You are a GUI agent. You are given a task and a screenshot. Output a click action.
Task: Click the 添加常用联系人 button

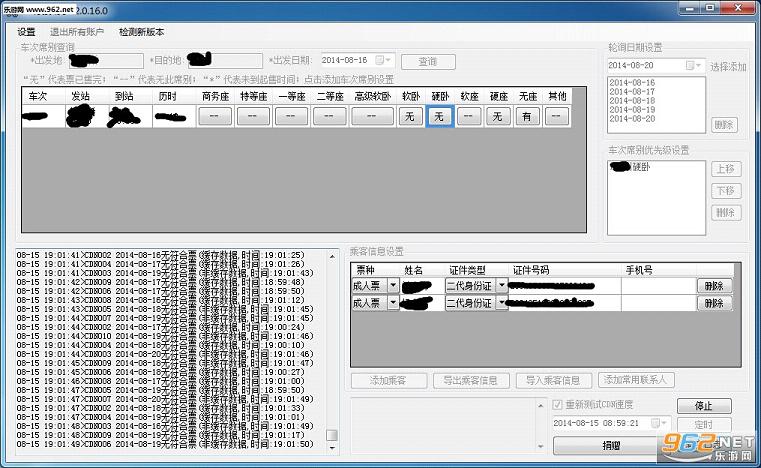[636, 380]
